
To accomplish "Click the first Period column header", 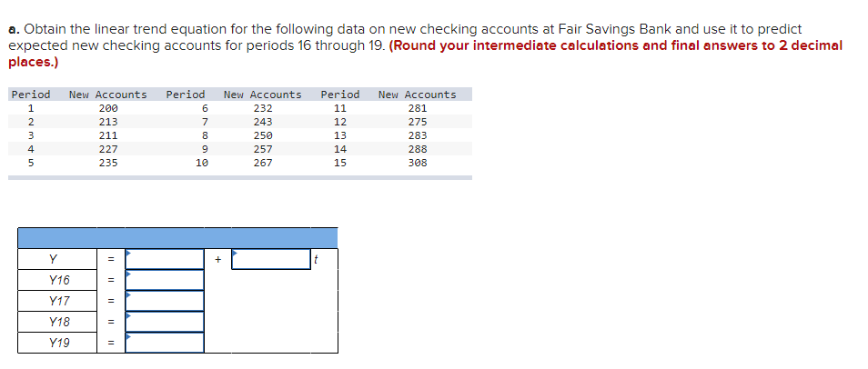I will 31,95.
